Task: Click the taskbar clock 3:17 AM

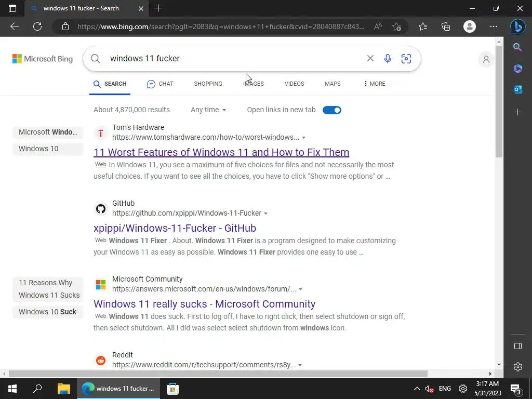Action: (487, 389)
